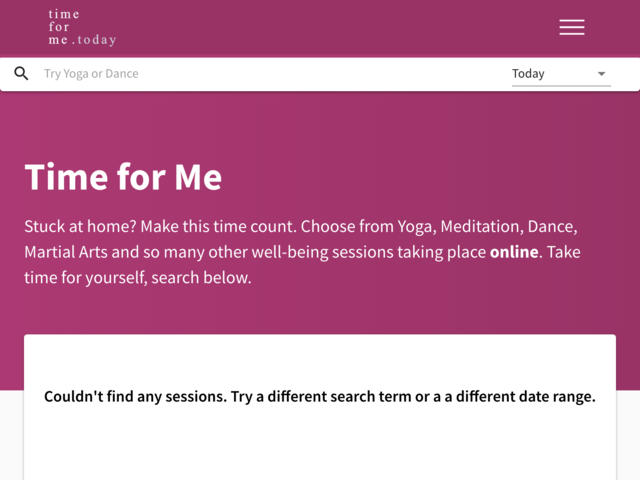This screenshot has height=480, width=640.
Task: Click the dropdown arrow next to Today
Action: (x=601, y=74)
